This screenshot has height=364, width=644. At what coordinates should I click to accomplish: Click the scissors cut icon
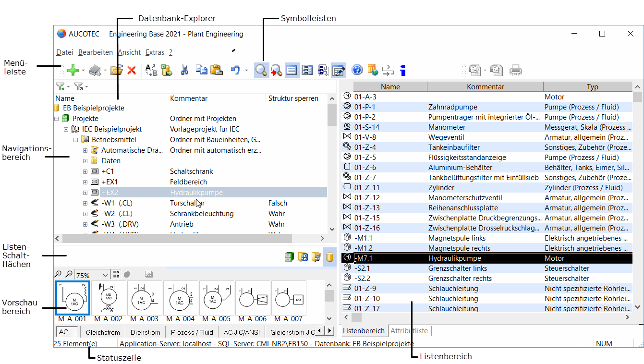point(184,71)
